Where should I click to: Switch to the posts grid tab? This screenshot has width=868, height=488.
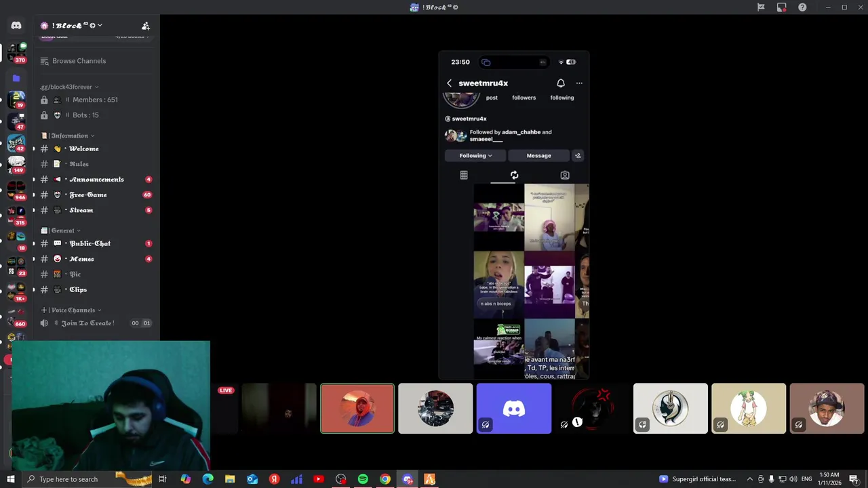point(464,175)
